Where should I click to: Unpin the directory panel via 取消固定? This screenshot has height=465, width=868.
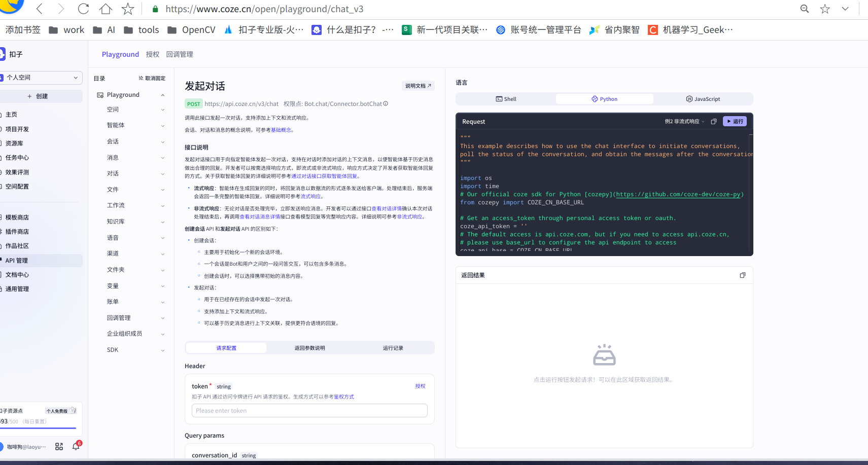(x=152, y=78)
